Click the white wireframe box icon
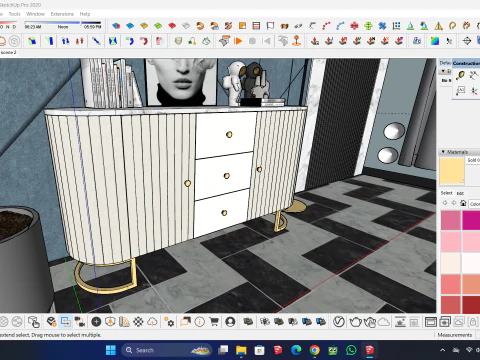 coord(186,26)
